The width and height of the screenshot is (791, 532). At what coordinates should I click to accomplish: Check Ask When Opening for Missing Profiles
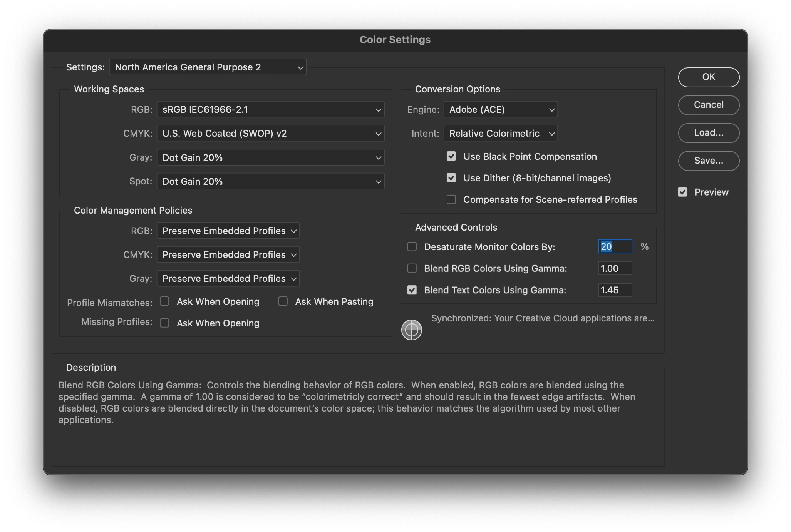point(164,323)
